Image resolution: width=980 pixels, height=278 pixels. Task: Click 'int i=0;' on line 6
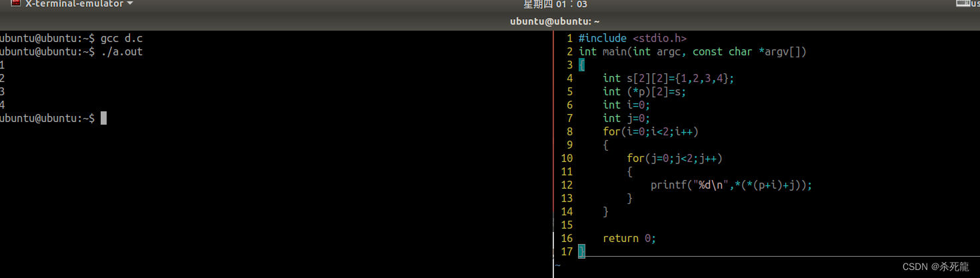(626, 105)
